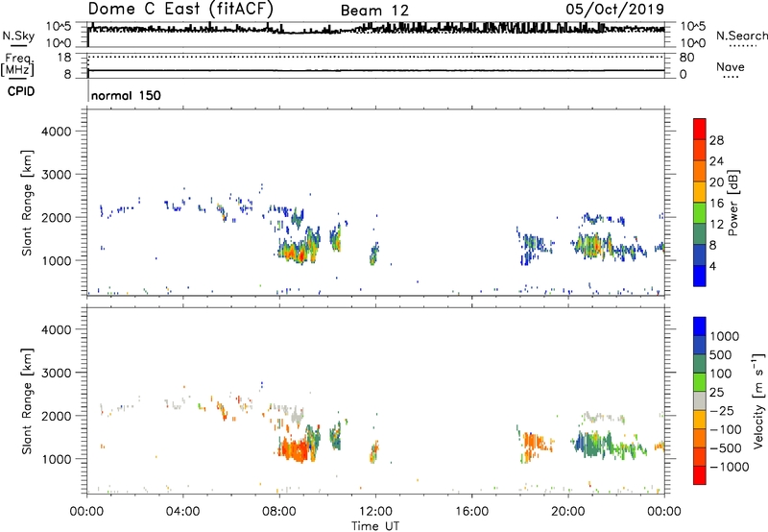
Task: Select the "18" MHz frequency tick
Action: (64, 58)
